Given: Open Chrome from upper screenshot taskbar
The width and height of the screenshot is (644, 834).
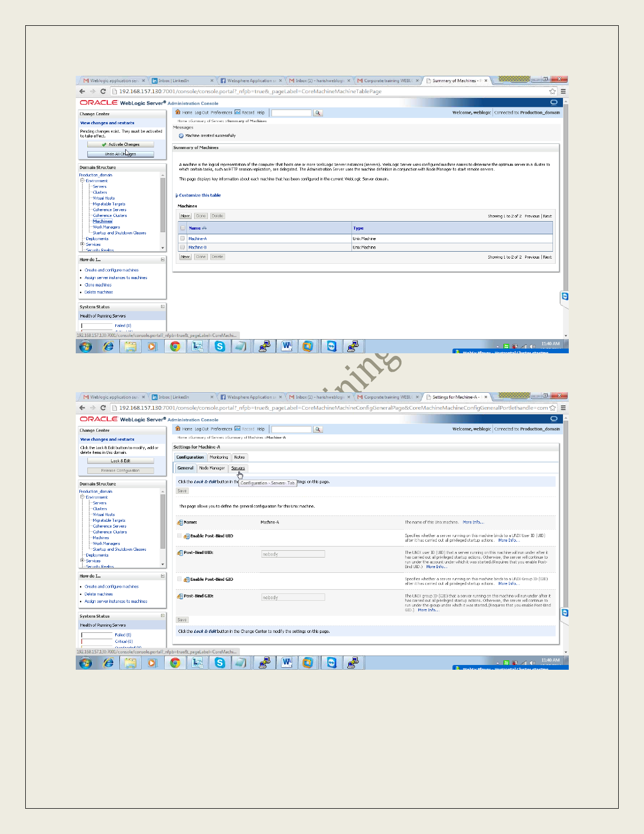Looking at the screenshot, I should coord(175,346).
